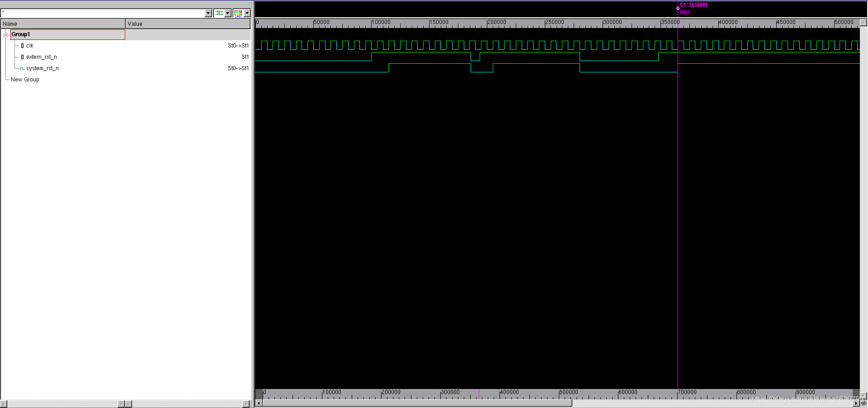
Task: Click the C1 cursor marker handle
Action: coord(678,8)
